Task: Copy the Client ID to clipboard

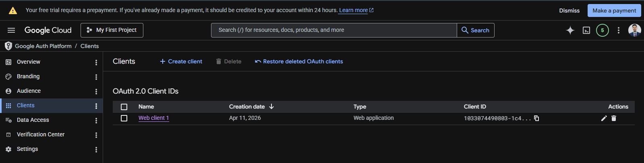Action: point(536,118)
